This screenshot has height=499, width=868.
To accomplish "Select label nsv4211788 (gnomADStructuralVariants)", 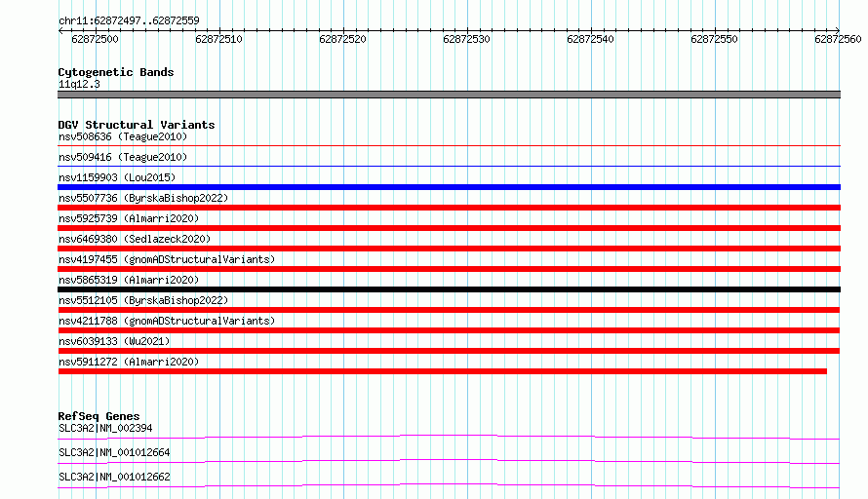I will click(x=167, y=321).
